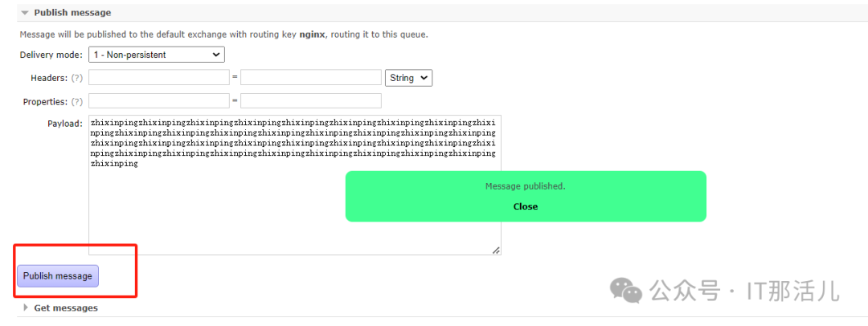Click the Delivery mode label
The height and width of the screenshot is (326, 868).
[50, 55]
